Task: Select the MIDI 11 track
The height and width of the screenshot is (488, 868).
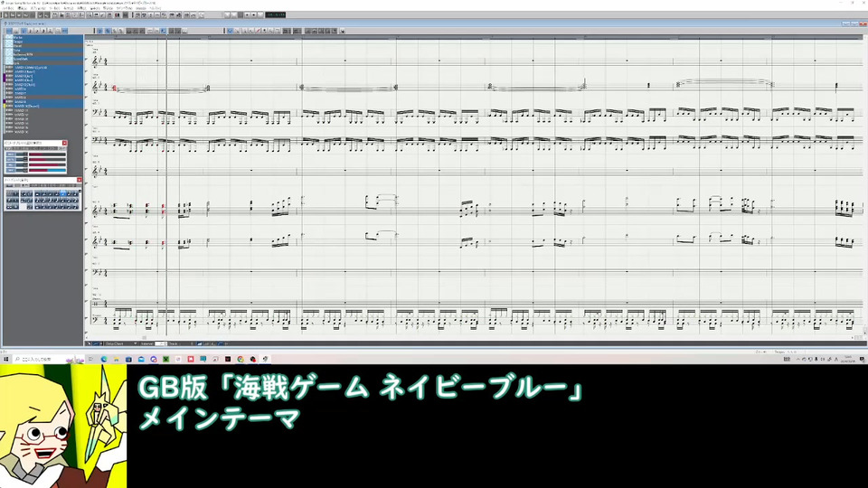Action: pyautogui.click(x=44, y=110)
